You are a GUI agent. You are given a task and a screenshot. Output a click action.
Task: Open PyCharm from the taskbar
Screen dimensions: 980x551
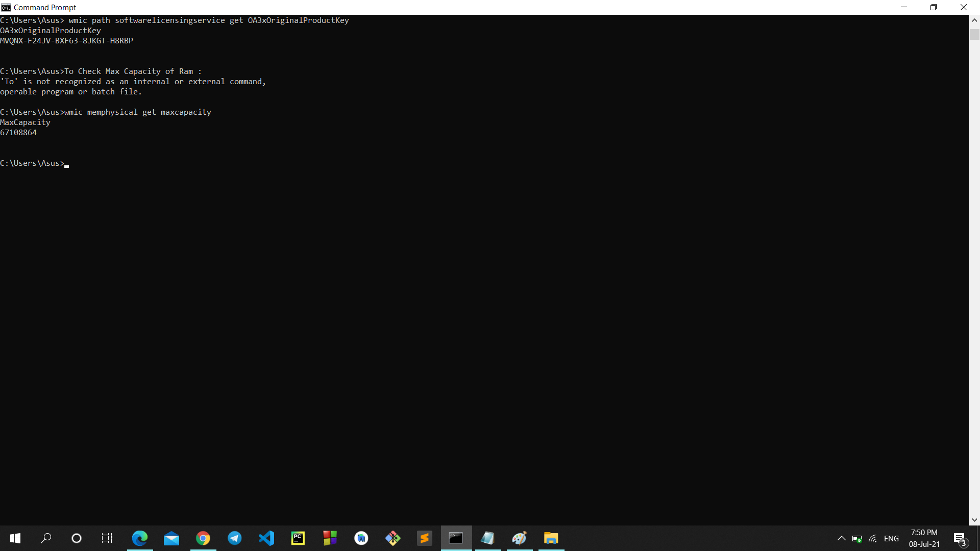[298, 538]
